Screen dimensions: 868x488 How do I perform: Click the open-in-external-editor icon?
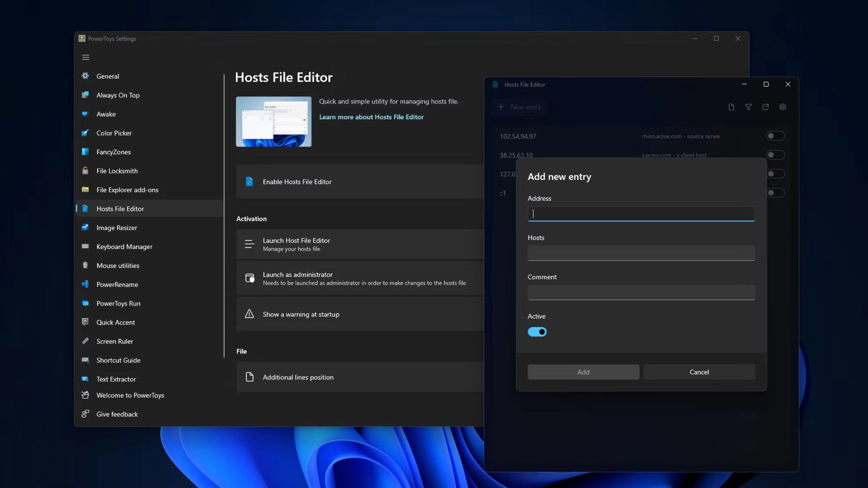pos(766,107)
